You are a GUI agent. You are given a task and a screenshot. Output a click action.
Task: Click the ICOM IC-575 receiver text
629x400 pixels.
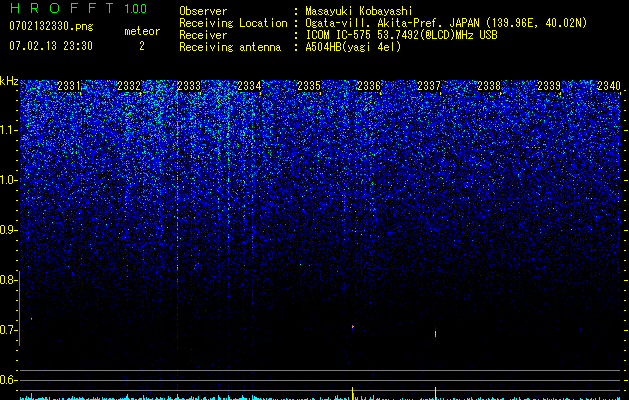coord(401,35)
